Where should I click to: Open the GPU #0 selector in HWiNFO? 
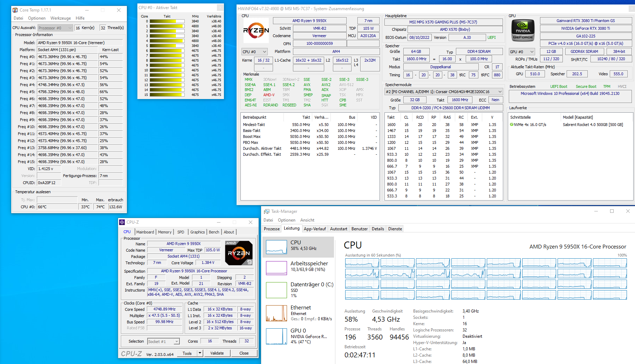click(522, 52)
